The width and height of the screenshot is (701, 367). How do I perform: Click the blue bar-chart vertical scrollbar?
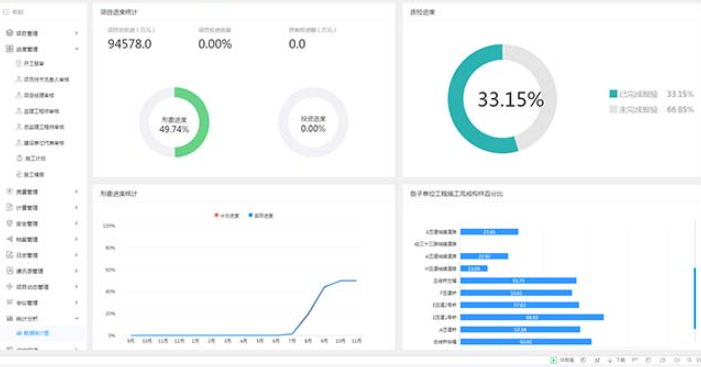click(x=695, y=298)
